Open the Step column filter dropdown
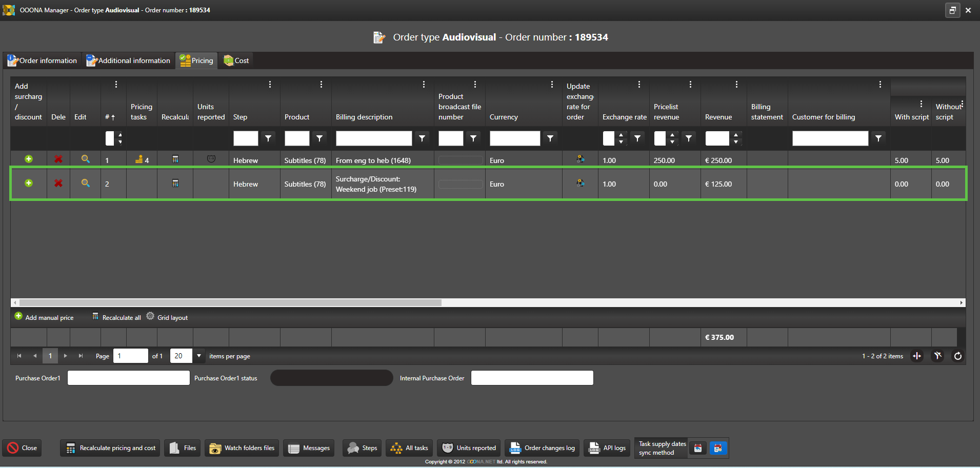Viewport: 980px width, 468px height. [x=268, y=138]
